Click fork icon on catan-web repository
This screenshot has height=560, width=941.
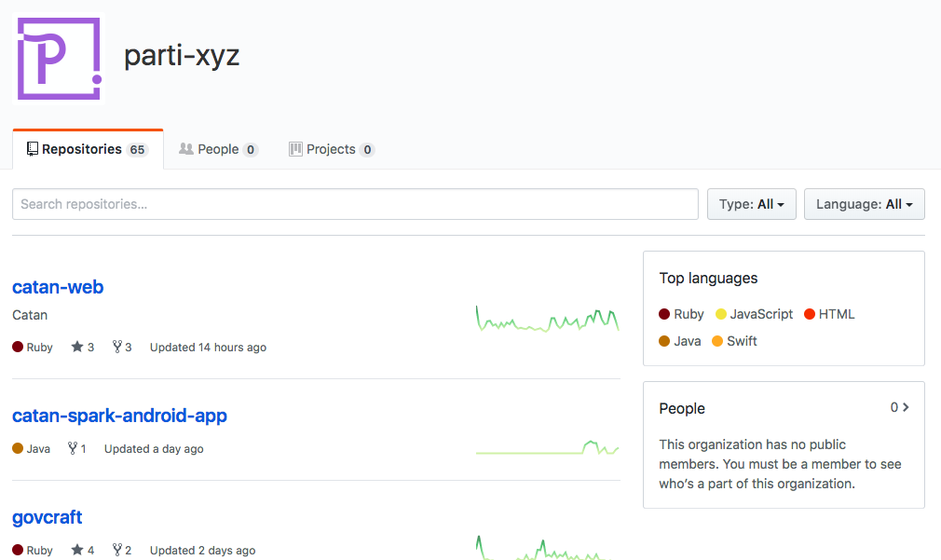[x=116, y=347]
